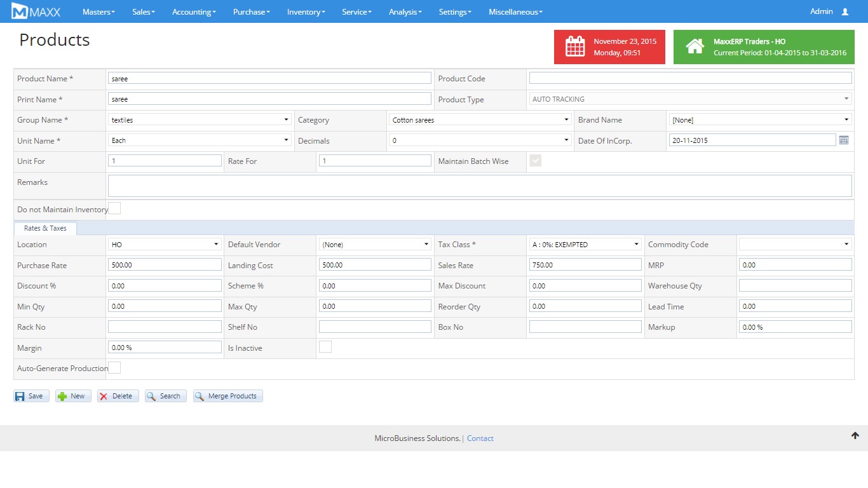This screenshot has width=868, height=488.
Task: Check Auto-Generate Production option
Action: [x=115, y=368]
